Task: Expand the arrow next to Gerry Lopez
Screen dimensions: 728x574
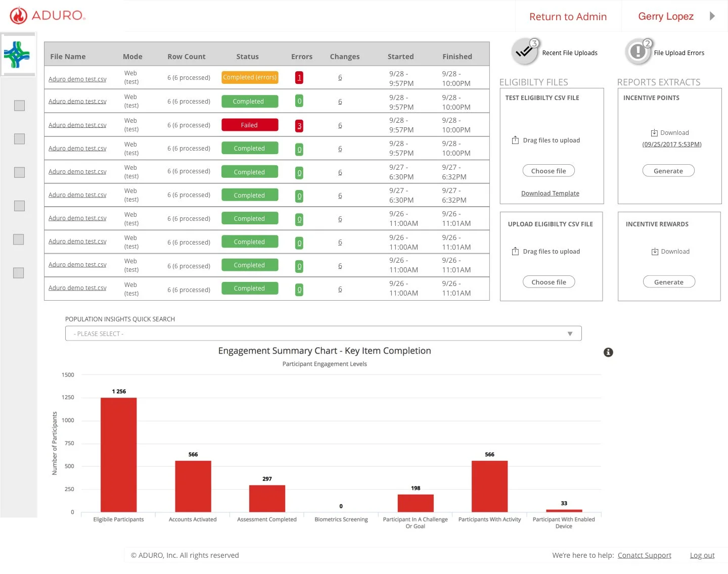Action: click(x=712, y=16)
